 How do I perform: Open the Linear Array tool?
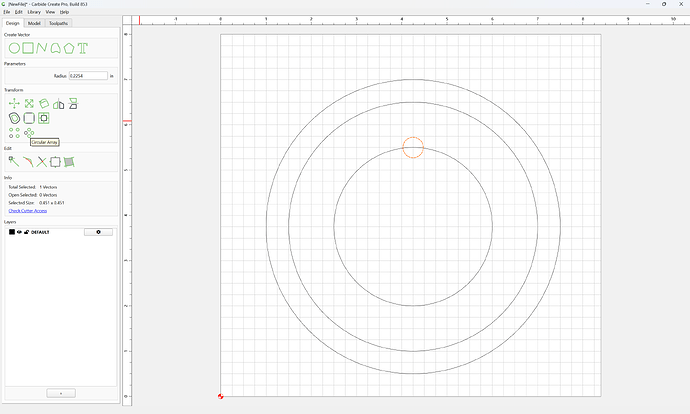click(x=14, y=132)
